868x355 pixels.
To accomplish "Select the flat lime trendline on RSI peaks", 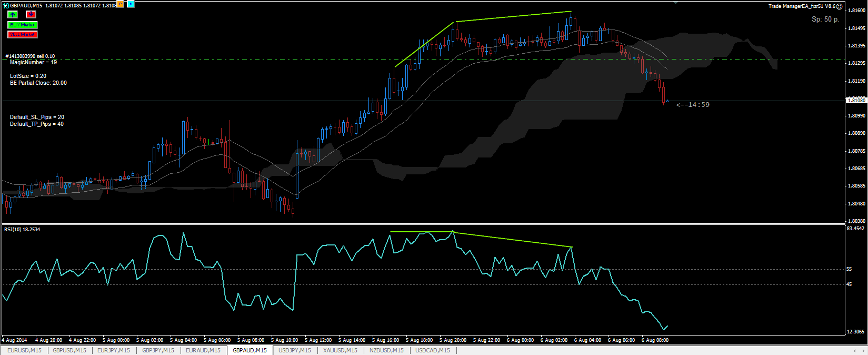I will click(x=421, y=232).
